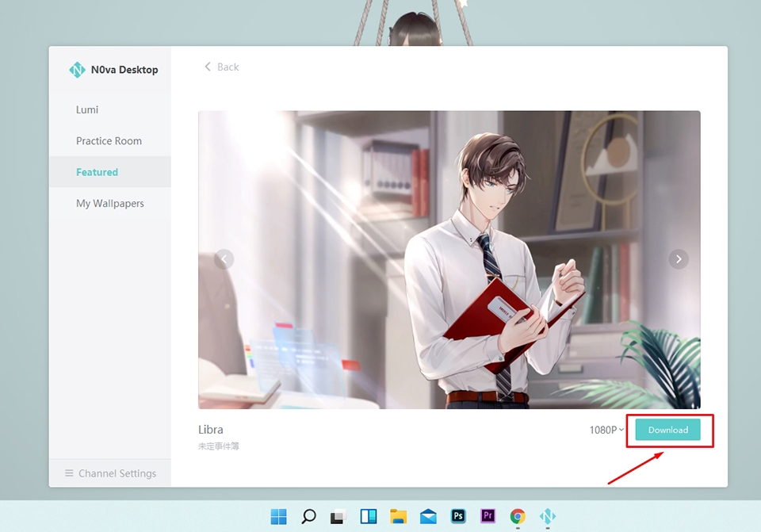The height and width of the screenshot is (532, 761).
Task: Show the previous wallpaper with left arrow
Action: [224, 259]
